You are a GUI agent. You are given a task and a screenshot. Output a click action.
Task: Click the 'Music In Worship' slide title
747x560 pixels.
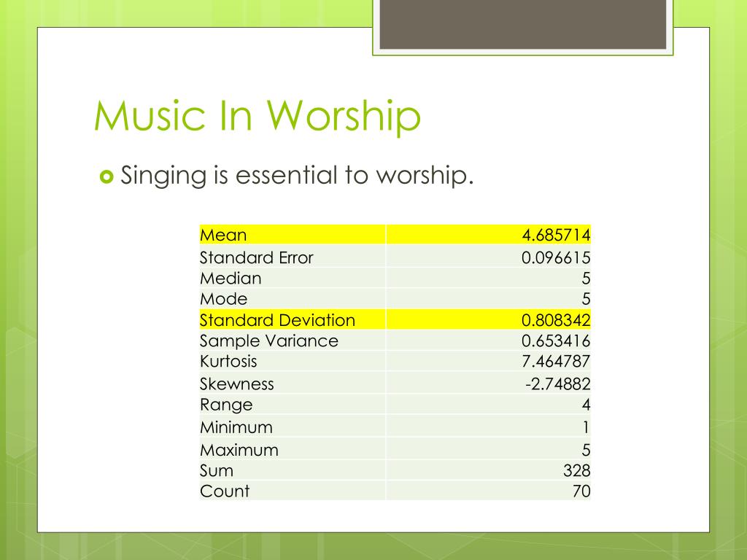[x=258, y=116]
